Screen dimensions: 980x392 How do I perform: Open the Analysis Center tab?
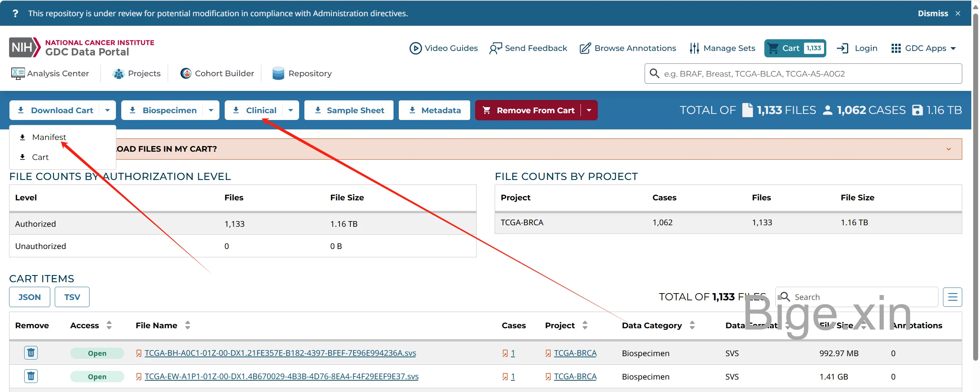pos(50,73)
